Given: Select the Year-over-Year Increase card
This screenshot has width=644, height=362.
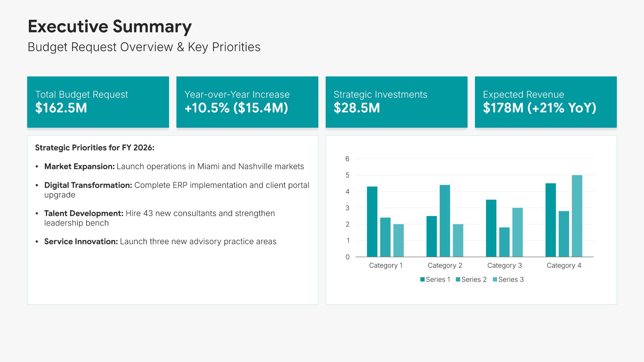Looking at the screenshot, I should coord(247,102).
